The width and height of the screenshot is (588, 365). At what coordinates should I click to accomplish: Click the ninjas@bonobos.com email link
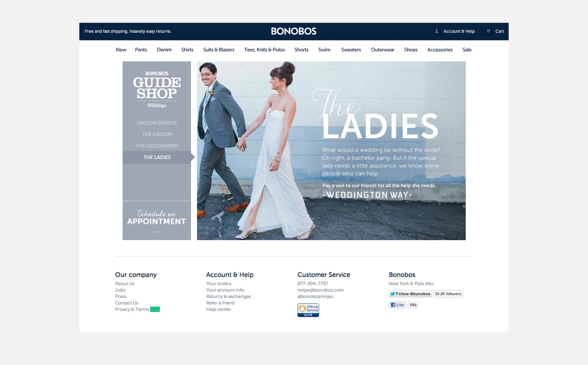320,290
